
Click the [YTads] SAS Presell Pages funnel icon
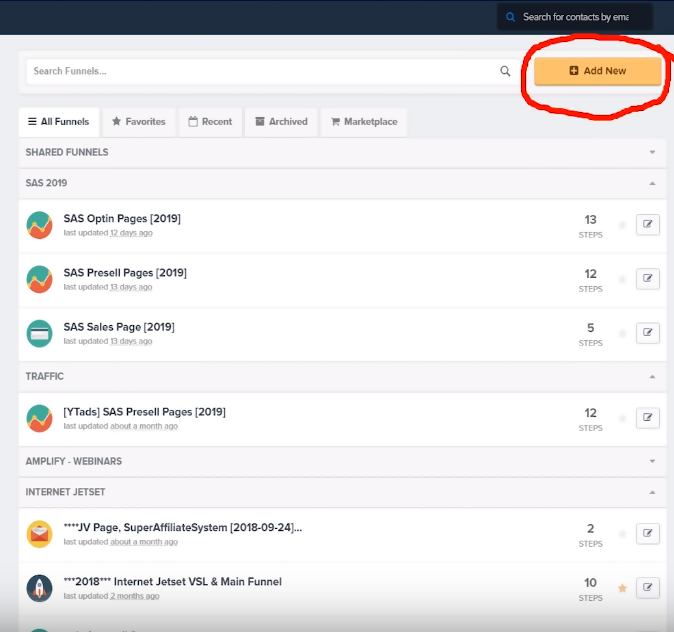[x=40, y=418]
